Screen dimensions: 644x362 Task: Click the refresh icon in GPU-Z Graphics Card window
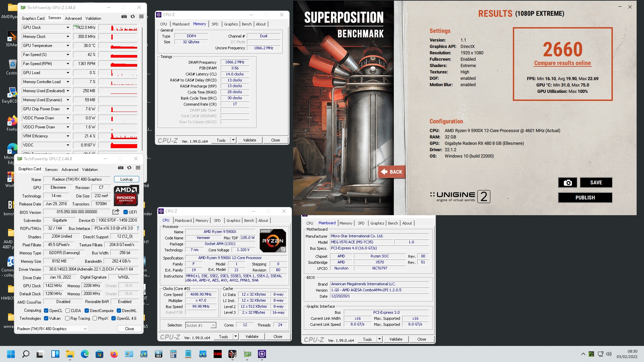tap(129, 168)
